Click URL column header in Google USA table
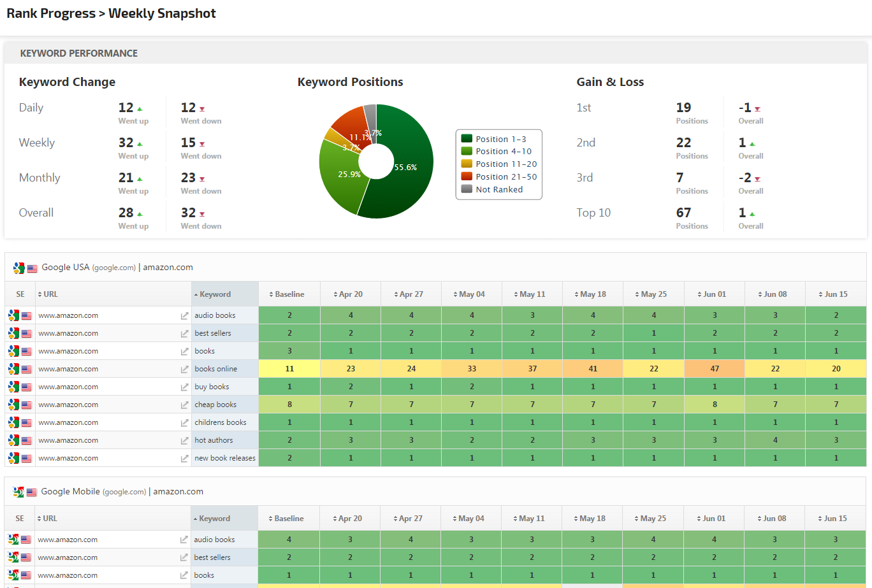872x588 pixels. (x=50, y=294)
